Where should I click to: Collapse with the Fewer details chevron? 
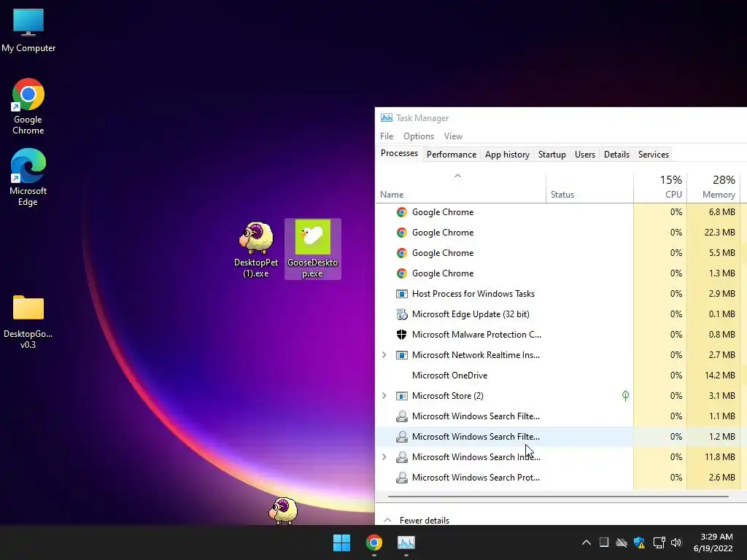tap(388, 520)
